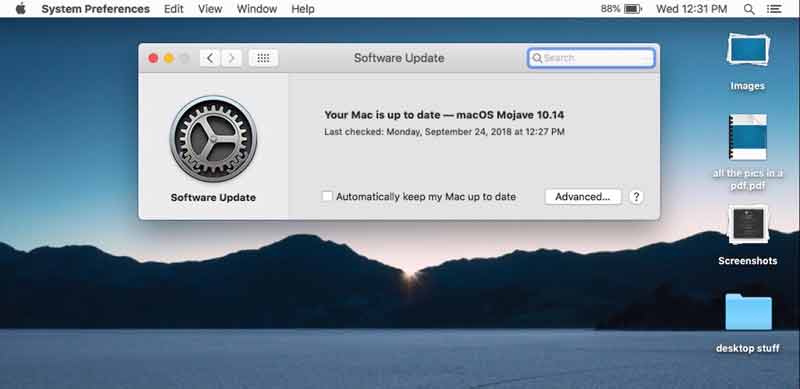Open Spotlight search magnifier icon
Image resolution: width=800 pixels, height=389 pixels.
[749, 9]
